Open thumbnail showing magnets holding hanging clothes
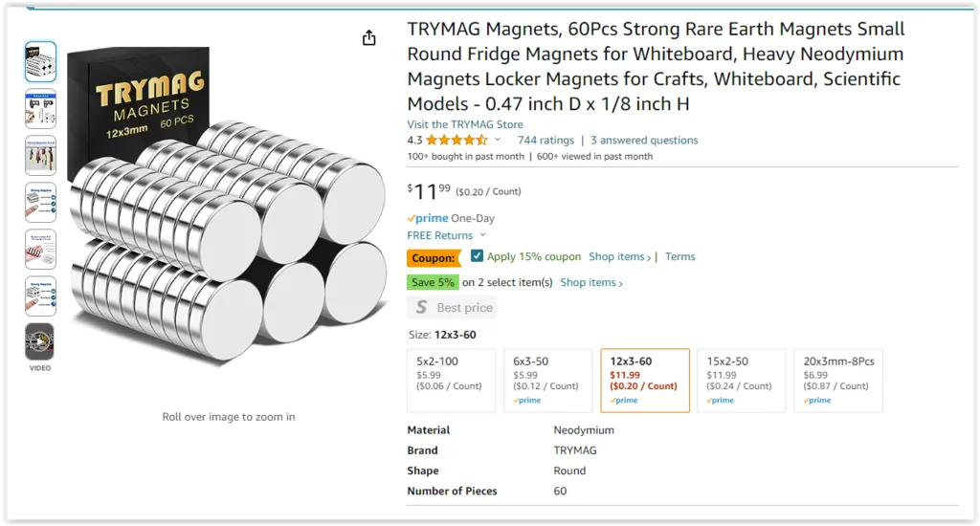 (40, 155)
